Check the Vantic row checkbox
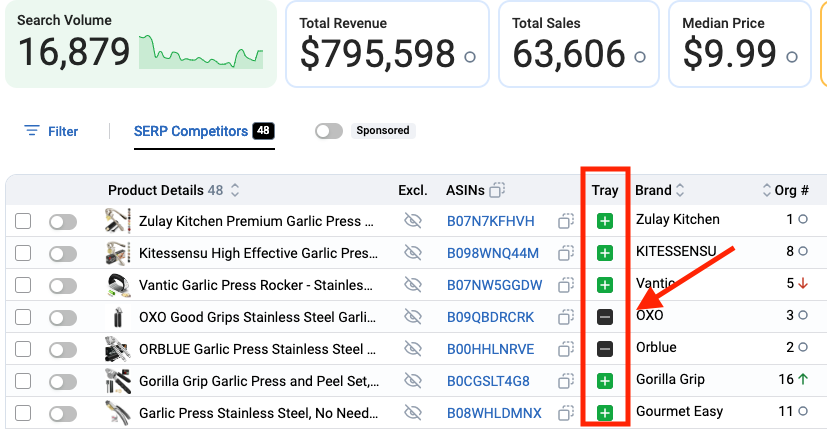The image size is (827, 429). tap(23, 285)
